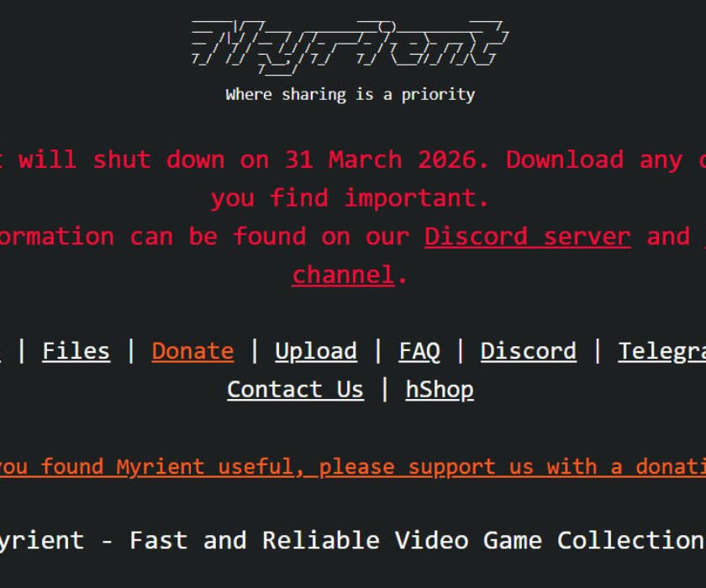This screenshot has width=706, height=588.
Task: Open the Files navigation link
Action: (x=76, y=351)
